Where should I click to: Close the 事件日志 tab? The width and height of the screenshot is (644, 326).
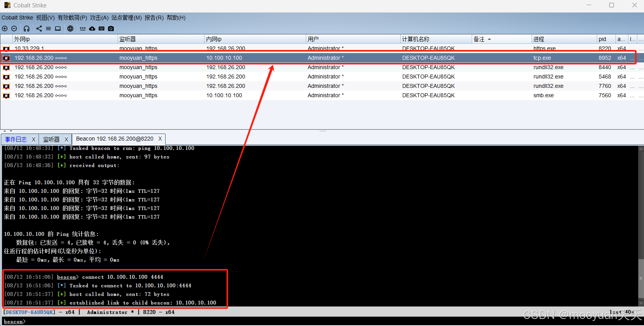coord(34,139)
